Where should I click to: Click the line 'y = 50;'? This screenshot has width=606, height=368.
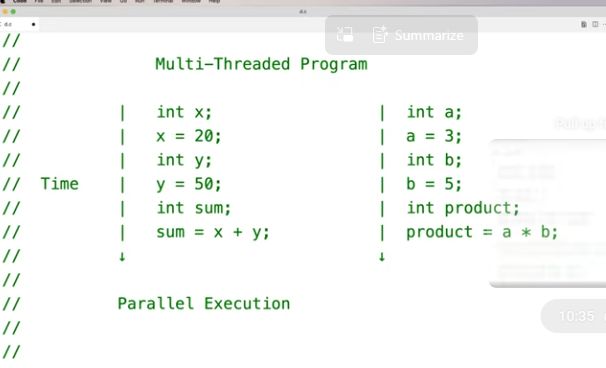click(x=189, y=184)
